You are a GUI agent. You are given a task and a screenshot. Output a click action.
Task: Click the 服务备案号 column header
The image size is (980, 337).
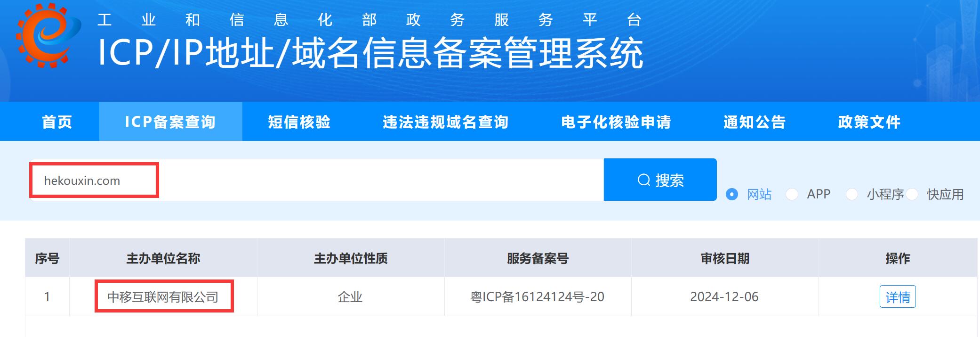538,258
